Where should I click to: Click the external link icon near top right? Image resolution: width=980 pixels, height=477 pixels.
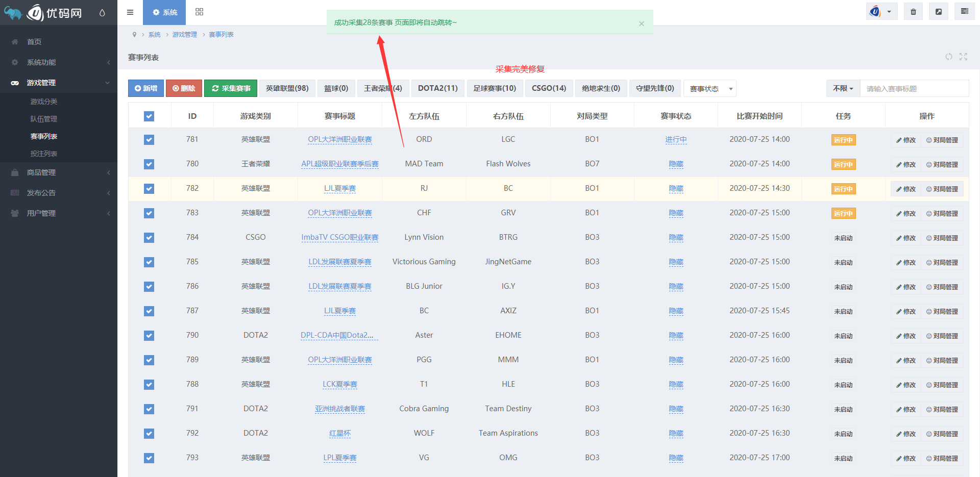pyautogui.click(x=939, y=11)
